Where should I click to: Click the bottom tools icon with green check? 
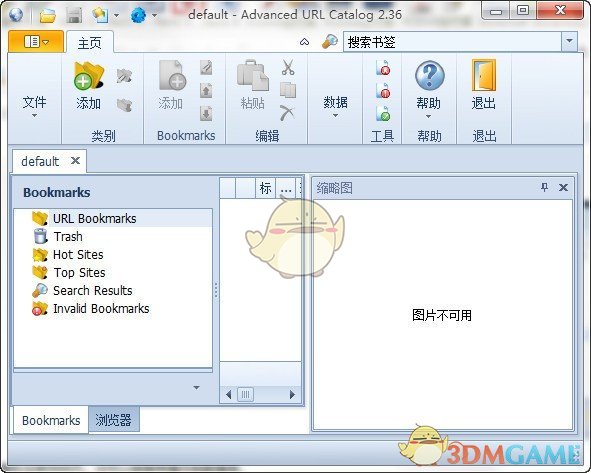(383, 113)
